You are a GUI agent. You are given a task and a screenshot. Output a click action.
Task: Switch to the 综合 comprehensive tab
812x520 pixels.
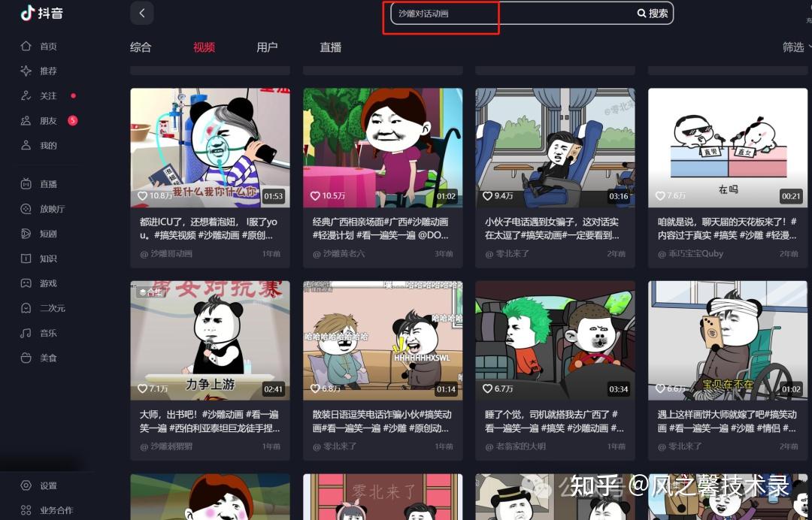pos(140,47)
